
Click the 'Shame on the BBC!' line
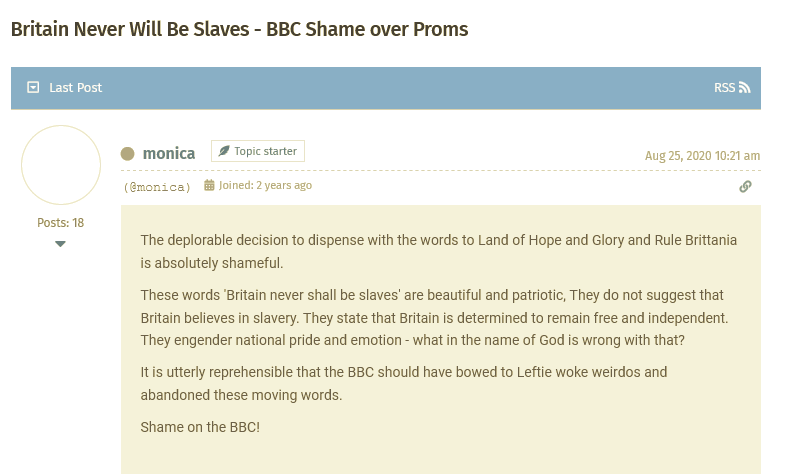(x=200, y=428)
